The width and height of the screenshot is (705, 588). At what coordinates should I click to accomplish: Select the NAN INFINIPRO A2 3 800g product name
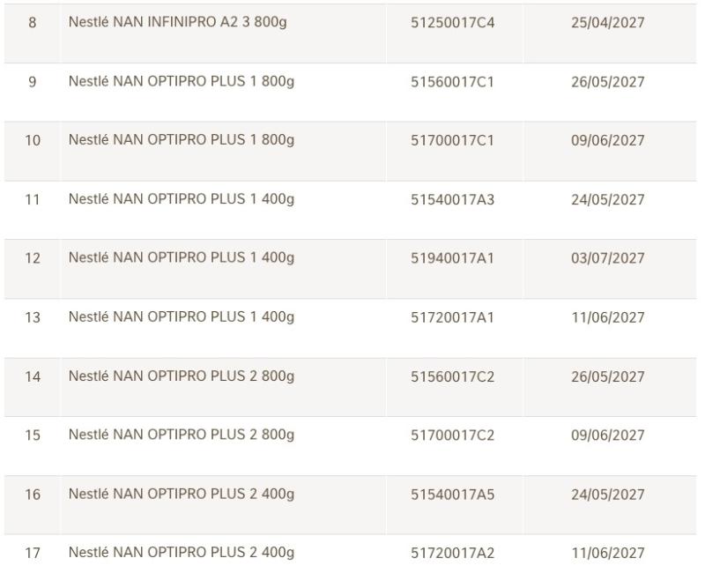[x=178, y=22]
